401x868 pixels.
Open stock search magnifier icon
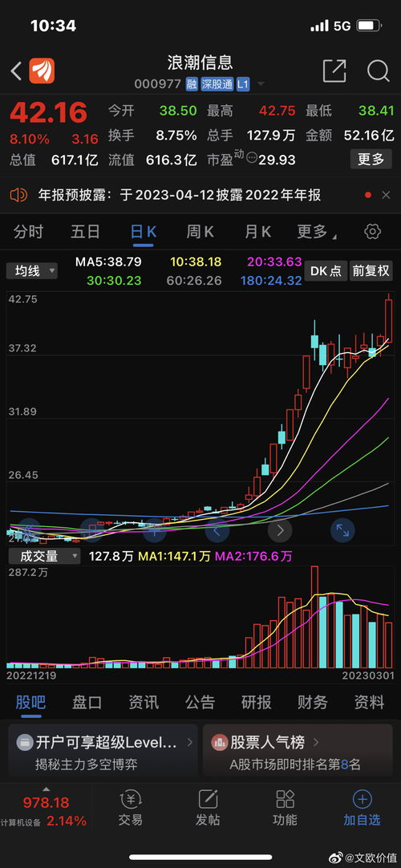(379, 71)
